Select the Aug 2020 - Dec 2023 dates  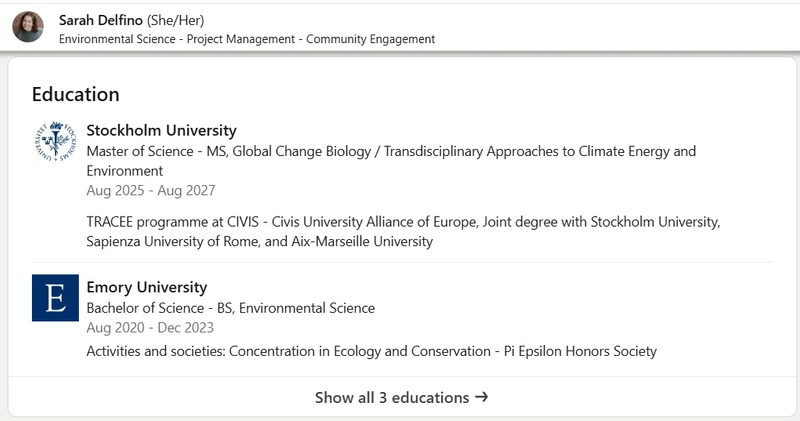pos(150,328)
